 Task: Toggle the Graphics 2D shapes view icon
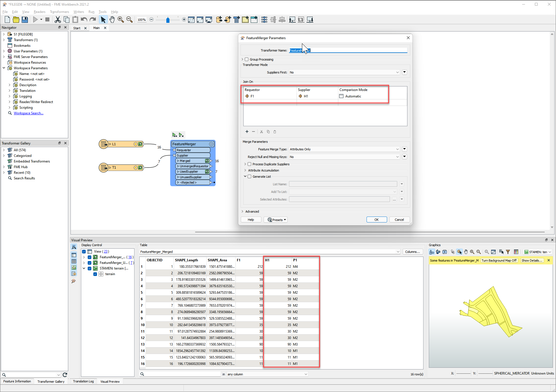click(x=432, y=252)
